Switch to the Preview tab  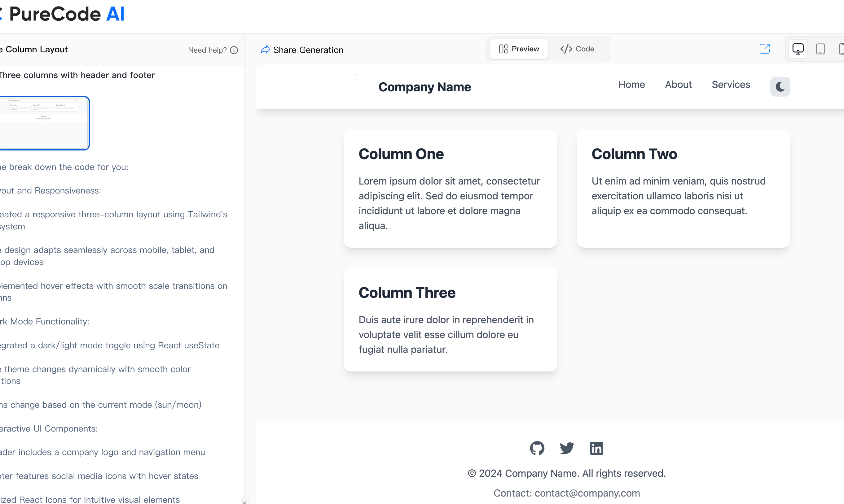[x=519, y=49]
